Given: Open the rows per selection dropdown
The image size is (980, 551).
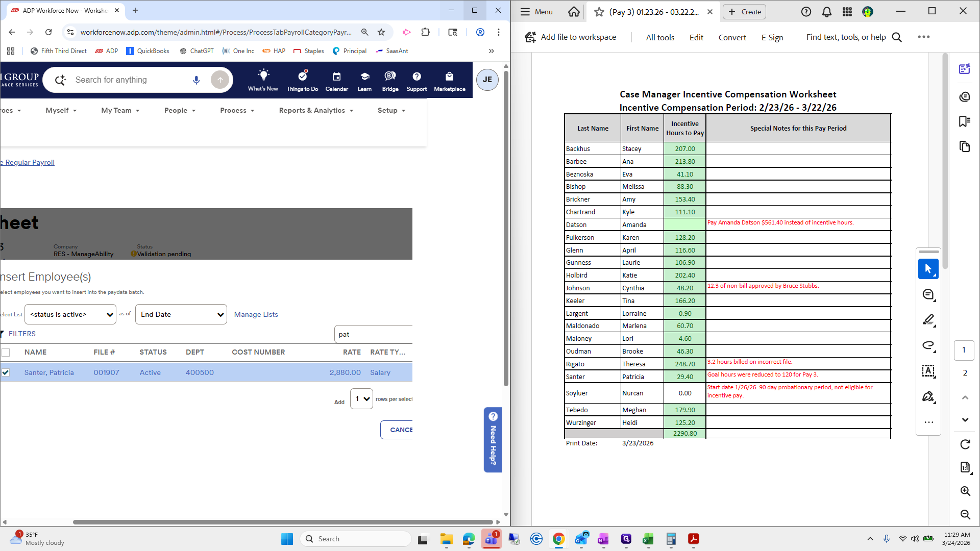Looking at the screenshot, I should [361, 398].
